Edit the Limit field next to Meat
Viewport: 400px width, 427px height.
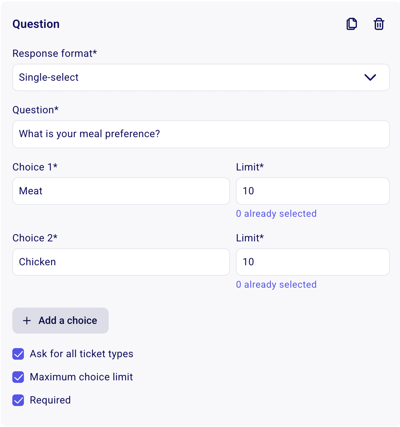click(313, 191)
